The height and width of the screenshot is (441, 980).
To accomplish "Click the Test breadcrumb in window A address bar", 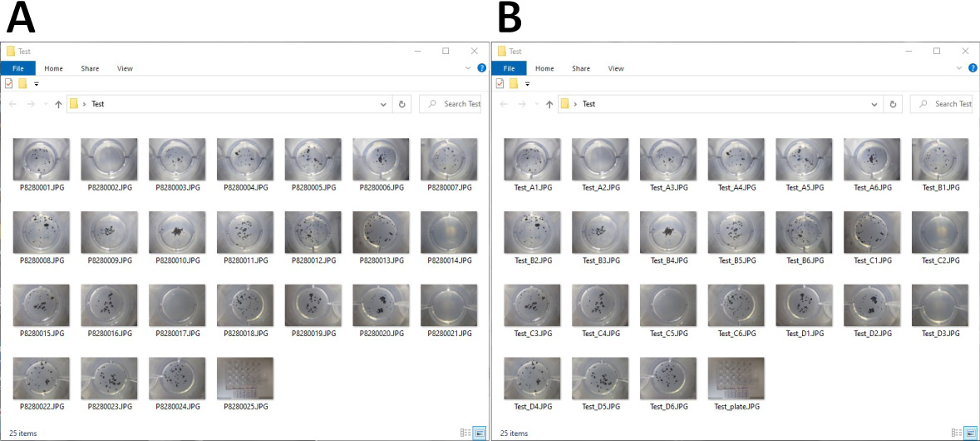I will point(98,105).
